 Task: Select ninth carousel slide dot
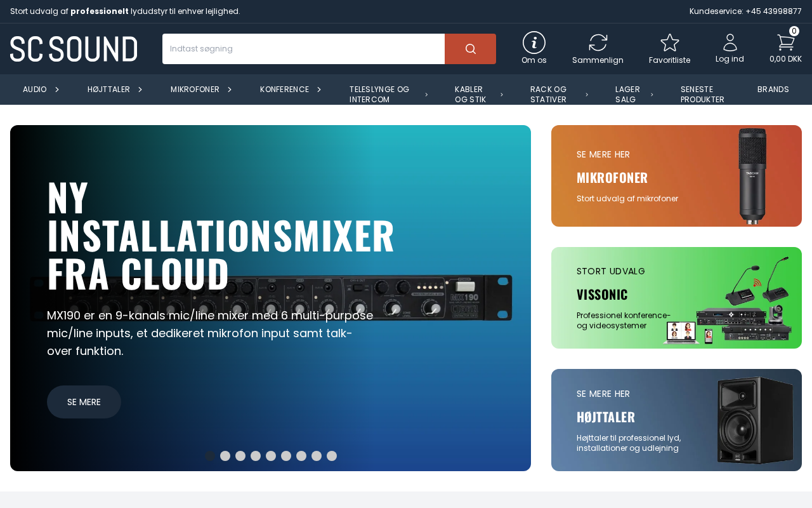coord(332,456)
